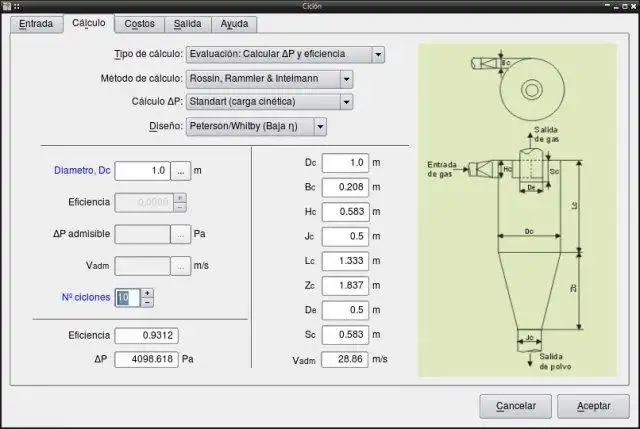Minimize the Ciclón window
The height and width of the screenshot is (429, 640).
616,6
